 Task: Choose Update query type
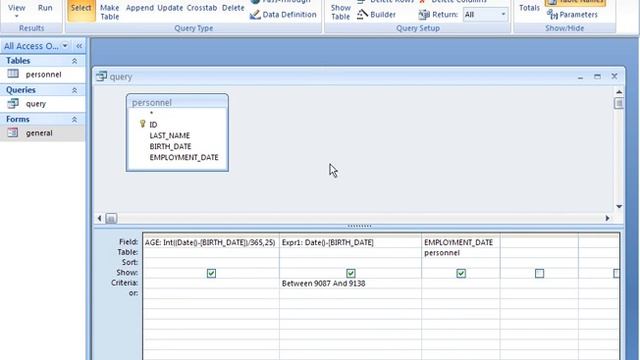(x=170, y=8)
